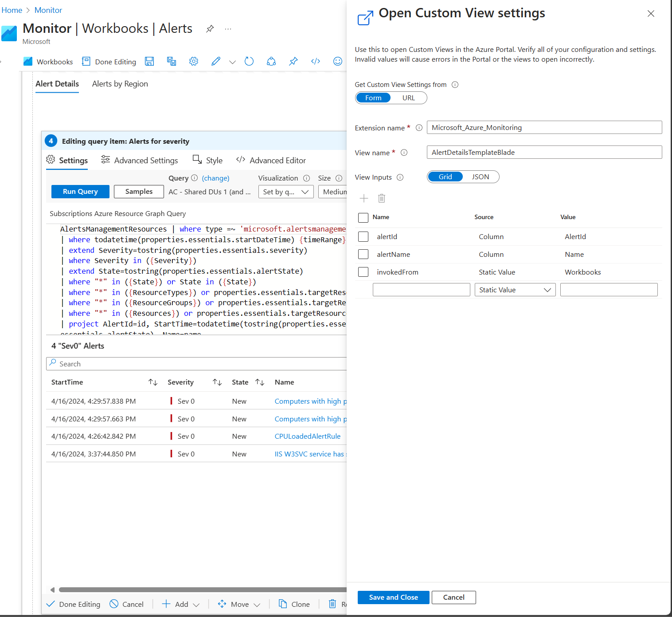Open the Settings tab of query item
The height and width of the screenshot is (617, 672).
coord(67,160)
